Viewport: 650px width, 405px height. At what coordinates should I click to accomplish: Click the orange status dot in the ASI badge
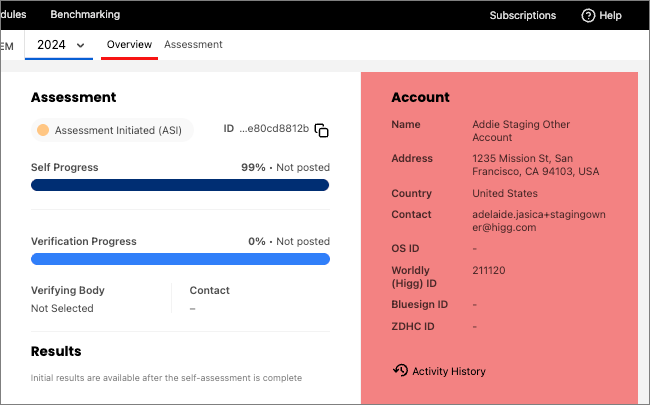pos(43,130)
